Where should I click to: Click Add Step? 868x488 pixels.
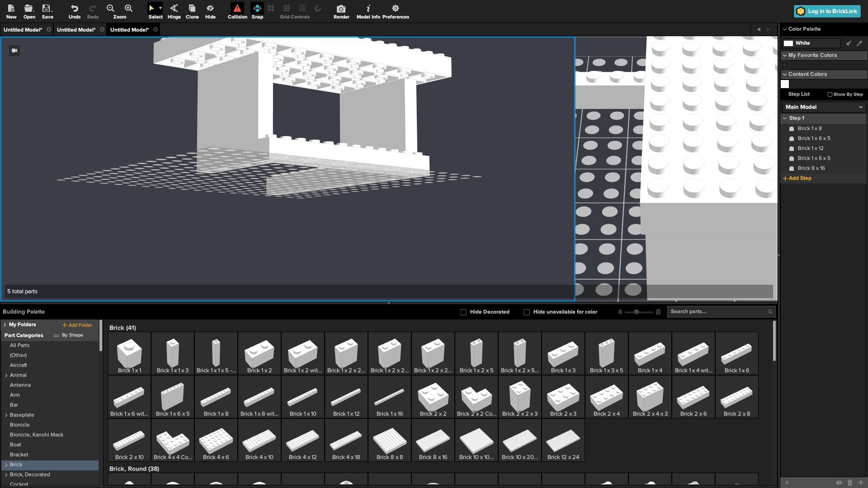(797, 178)
